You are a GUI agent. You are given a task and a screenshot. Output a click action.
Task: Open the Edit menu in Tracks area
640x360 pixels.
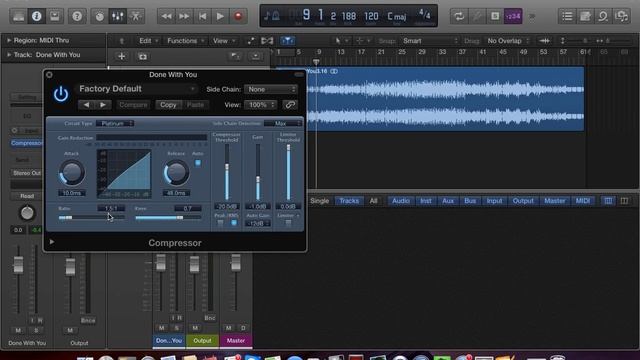coord(149,41)
